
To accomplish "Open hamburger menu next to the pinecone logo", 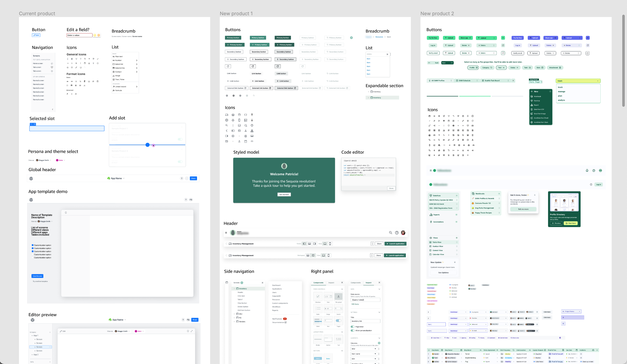I will tap(226, 233).
